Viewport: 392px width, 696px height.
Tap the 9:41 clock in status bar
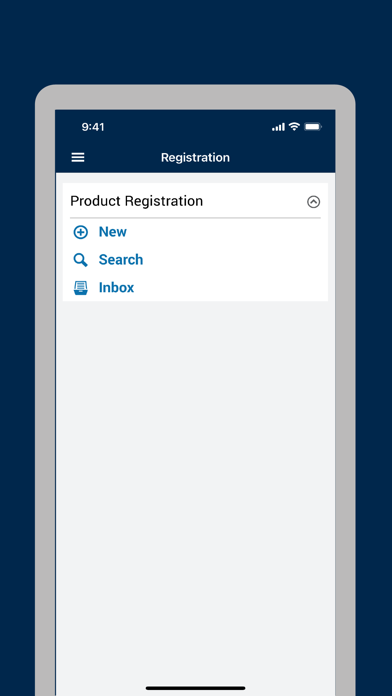pos(93,127)
